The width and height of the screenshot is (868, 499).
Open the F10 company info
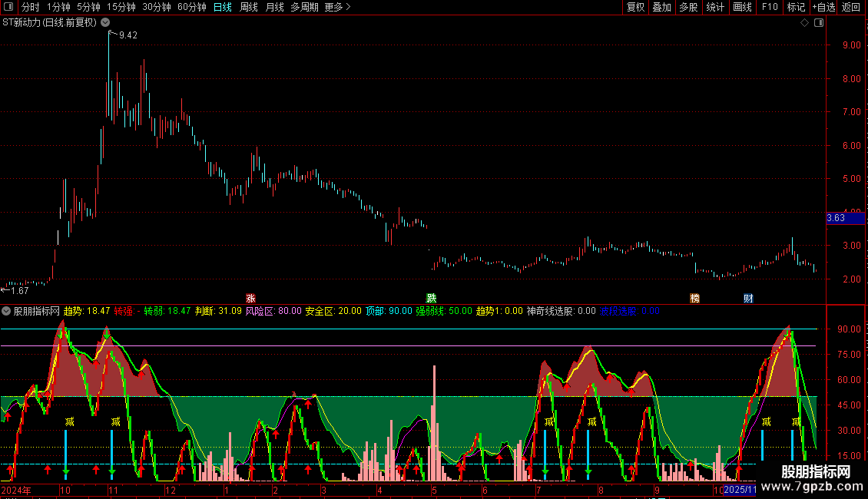coord(770,8)
